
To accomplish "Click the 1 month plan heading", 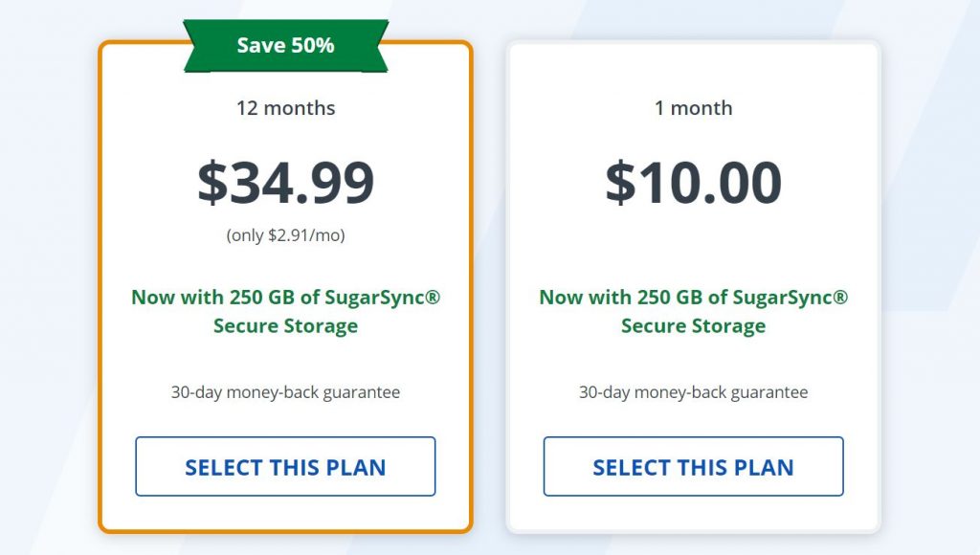I will coord(693,108).
